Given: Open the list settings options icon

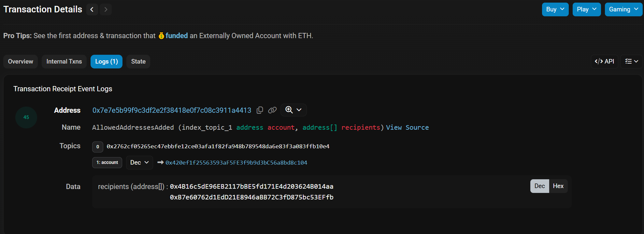Looking at the screenshot, I should point(631,61).
